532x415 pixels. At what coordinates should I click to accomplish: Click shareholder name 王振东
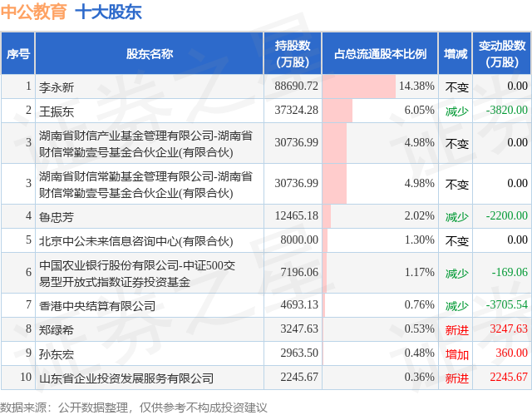[x=57, y=111]
